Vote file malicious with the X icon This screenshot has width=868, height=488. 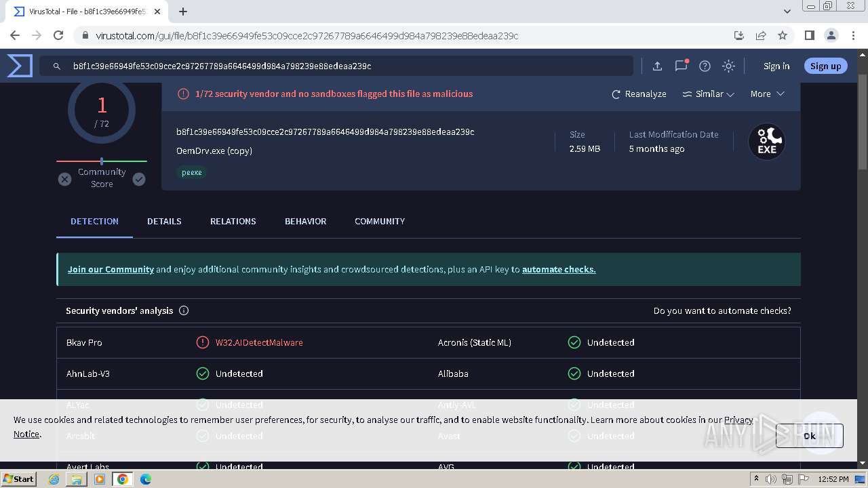click(64, 179)
